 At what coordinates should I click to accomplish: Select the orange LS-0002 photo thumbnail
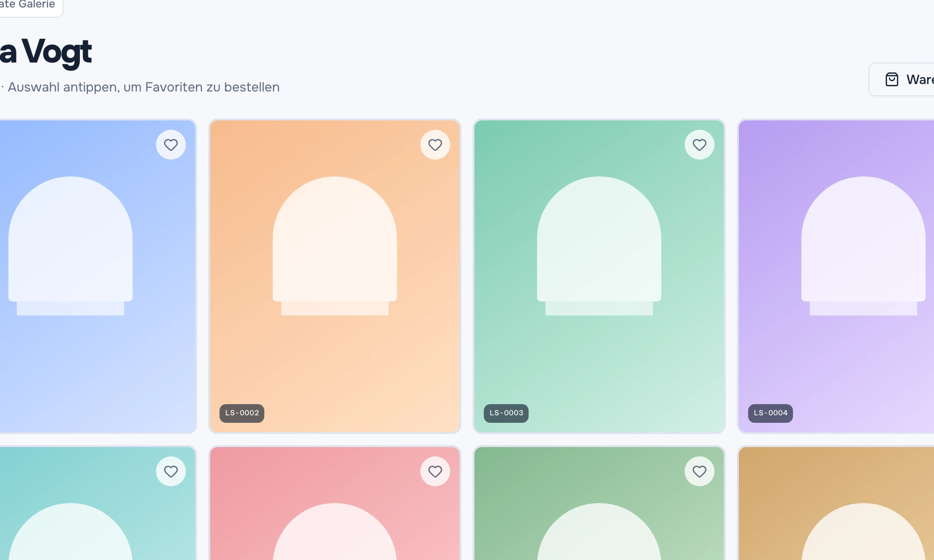(x=335, y=276)
